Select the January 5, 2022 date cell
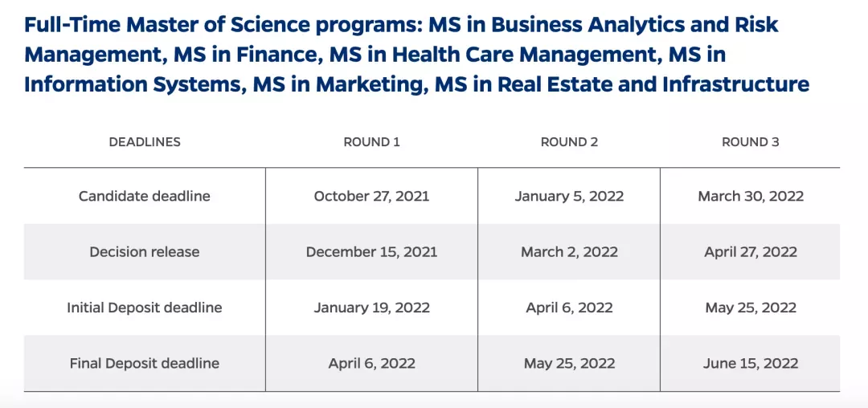 pyautogui.click(x=569, y=196)
